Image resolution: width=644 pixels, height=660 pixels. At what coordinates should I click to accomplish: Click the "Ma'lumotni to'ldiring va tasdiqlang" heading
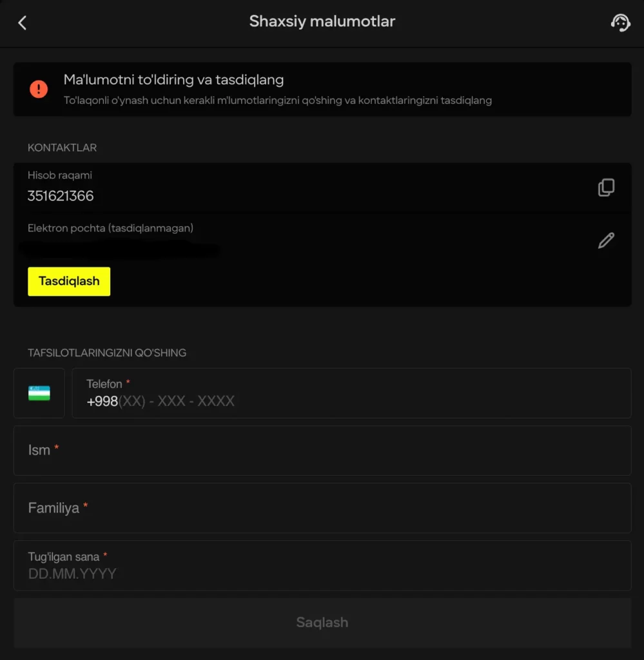173,80
